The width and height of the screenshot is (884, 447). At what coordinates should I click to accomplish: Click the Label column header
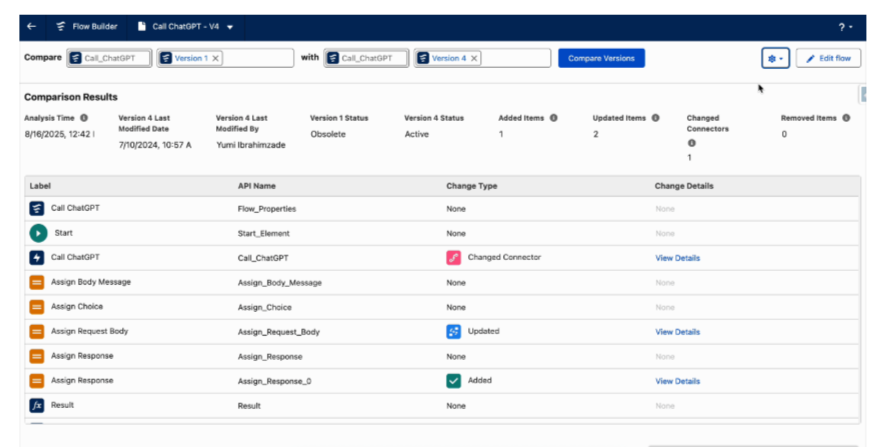40,186
